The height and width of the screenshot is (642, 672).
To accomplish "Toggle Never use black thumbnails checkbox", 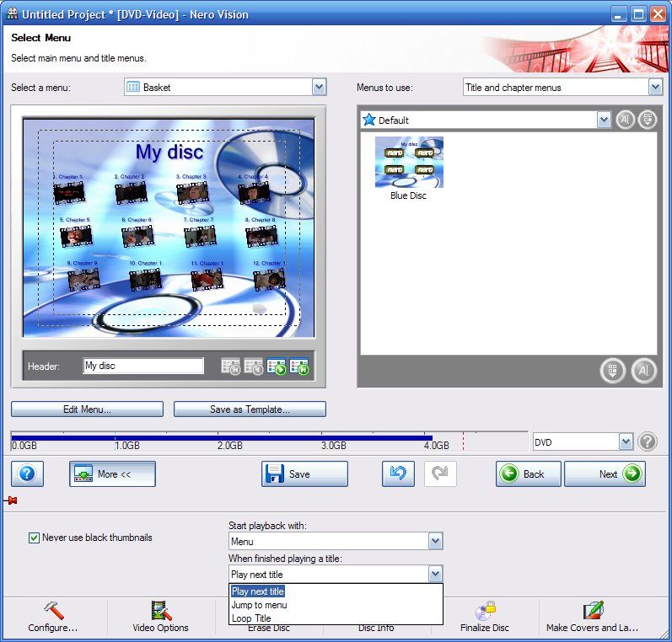I will (x=34, y=538).
